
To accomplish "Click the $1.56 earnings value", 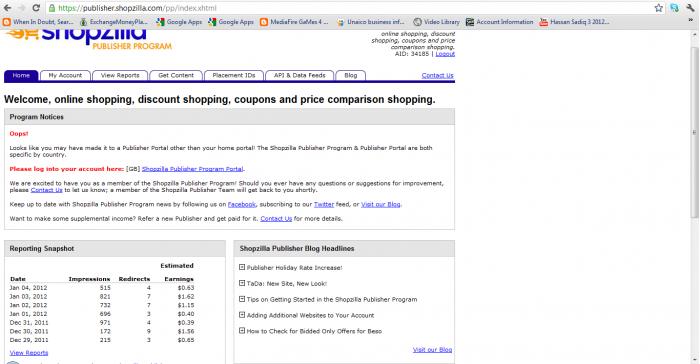I will coord(186,331).
